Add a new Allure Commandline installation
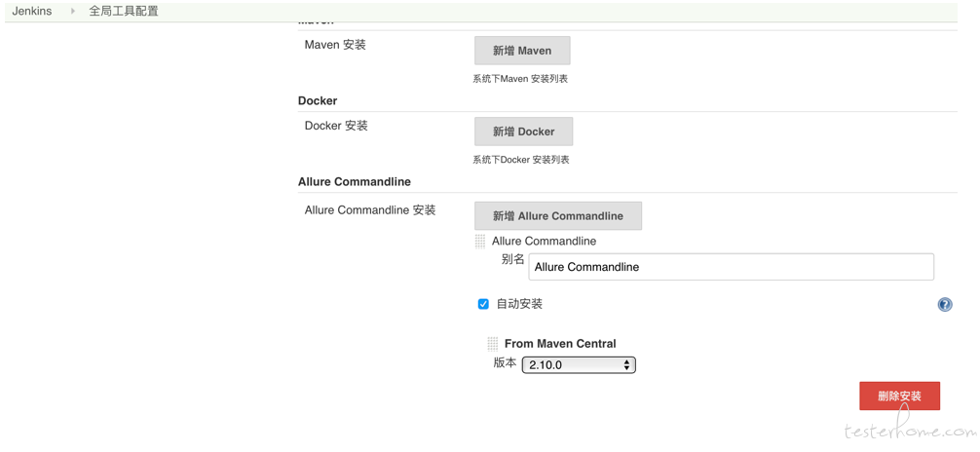Screen dimensions: 980x452 558,215
